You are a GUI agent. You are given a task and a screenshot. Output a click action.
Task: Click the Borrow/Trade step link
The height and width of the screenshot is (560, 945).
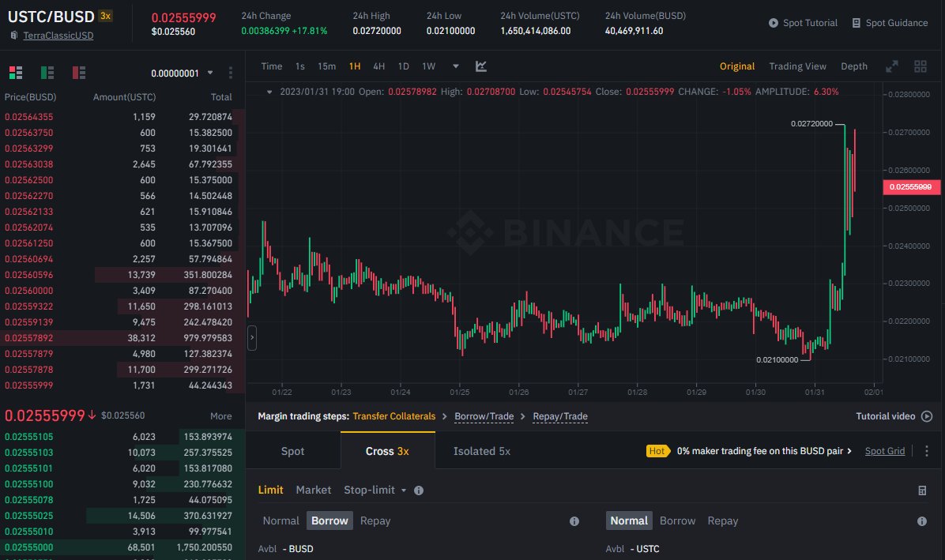pos(484,416)
